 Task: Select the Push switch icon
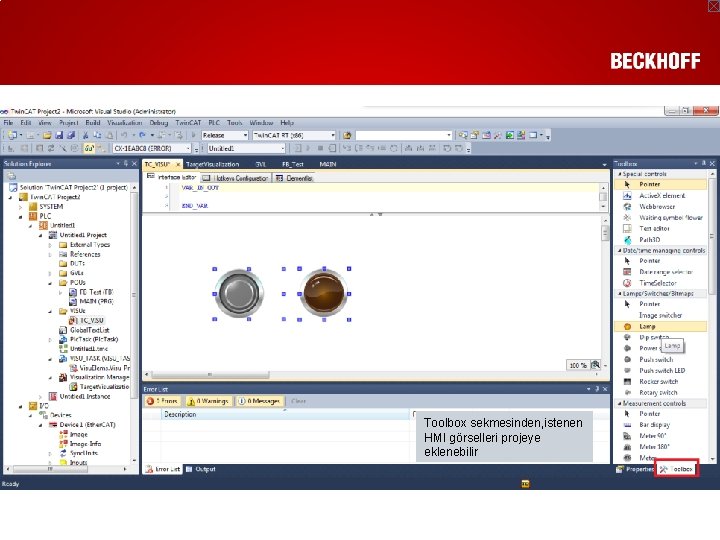point(627,360)
